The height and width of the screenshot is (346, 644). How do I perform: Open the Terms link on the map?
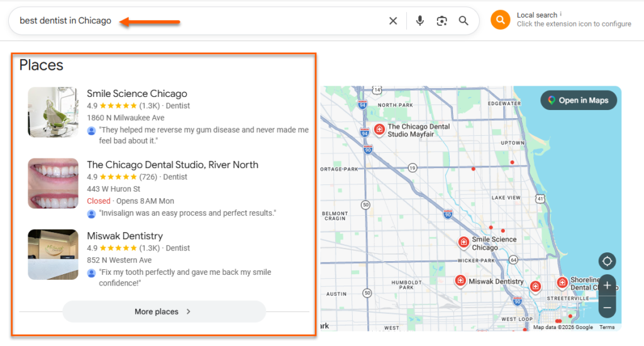tap(607, 327)
